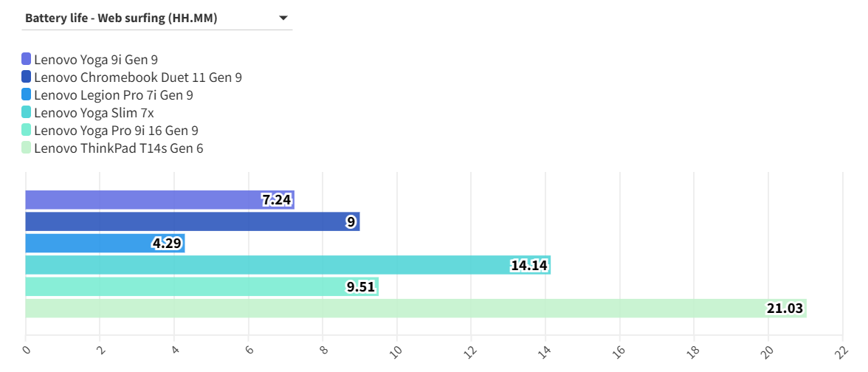This screenshot has height=372, width=868.
Task: Click the Lenovo Yoga Slim 7x label
Action: tap(94, 113)
